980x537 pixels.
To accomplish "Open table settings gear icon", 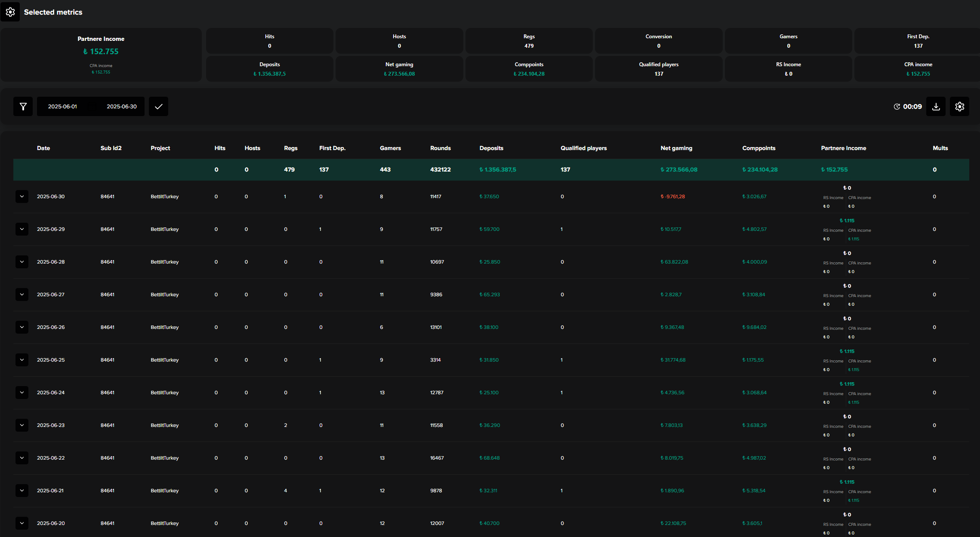I will pyautogui.click(x=959, y=106).
